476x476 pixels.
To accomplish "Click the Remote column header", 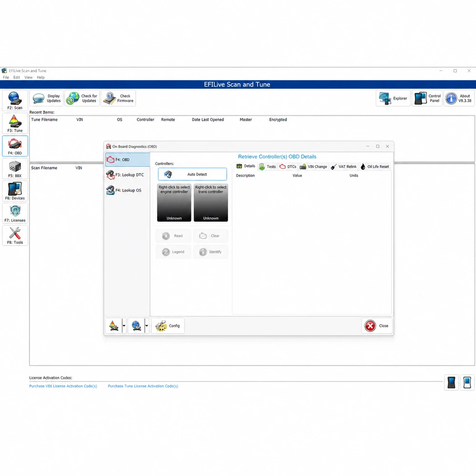I will click(x=168, y=119).
